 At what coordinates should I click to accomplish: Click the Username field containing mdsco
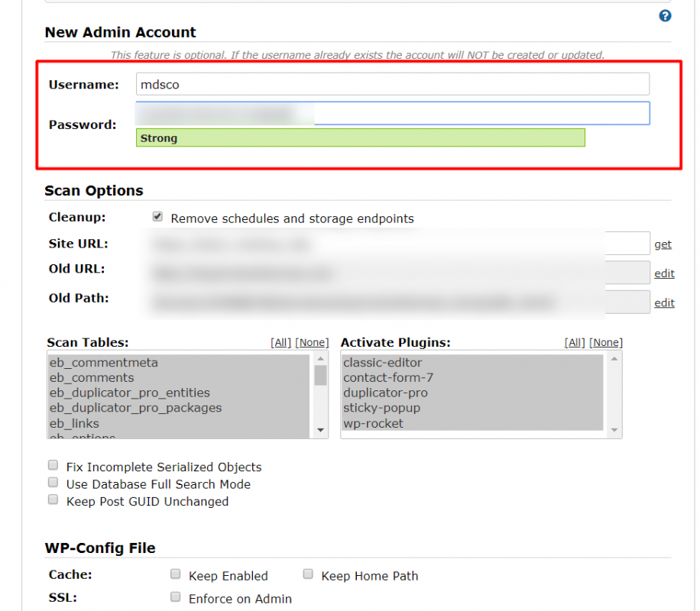(392, 84)
